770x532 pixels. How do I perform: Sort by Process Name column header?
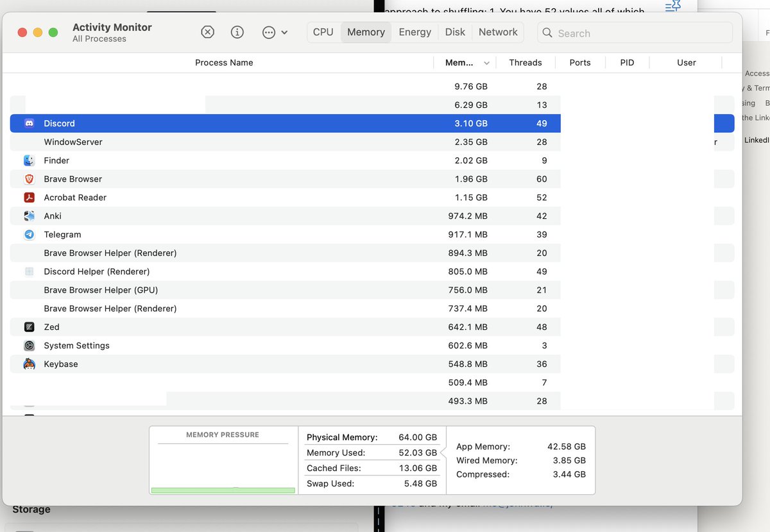coord(224,62)
